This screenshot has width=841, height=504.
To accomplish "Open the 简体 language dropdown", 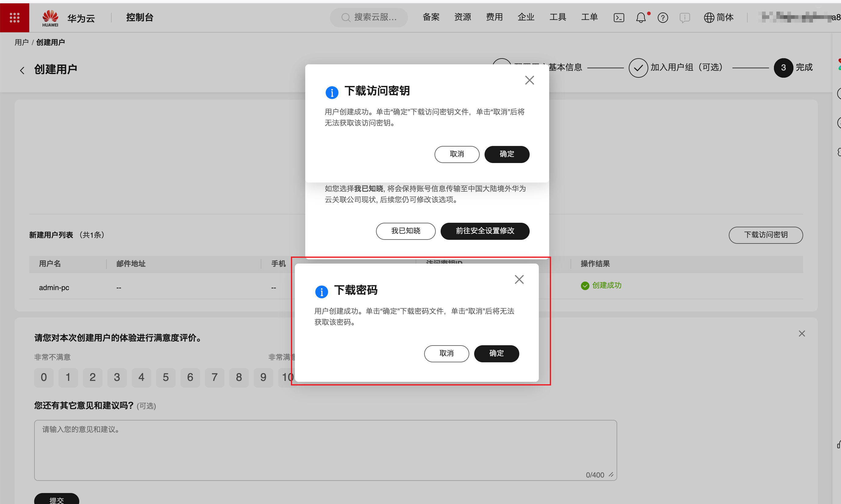I will coord(719,18).
